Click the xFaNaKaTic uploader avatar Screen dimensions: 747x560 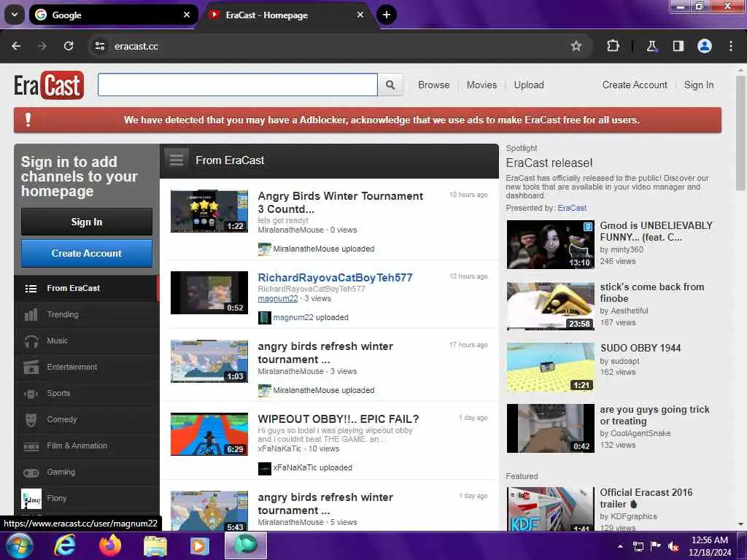coord(264,468)
